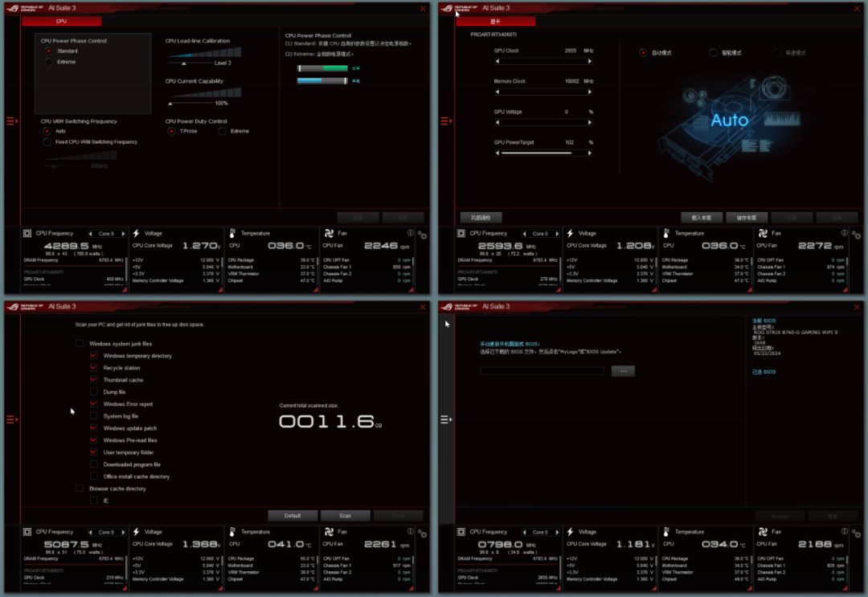
Task: Start junk scan with the Scan button
Action: pos(345,516)
